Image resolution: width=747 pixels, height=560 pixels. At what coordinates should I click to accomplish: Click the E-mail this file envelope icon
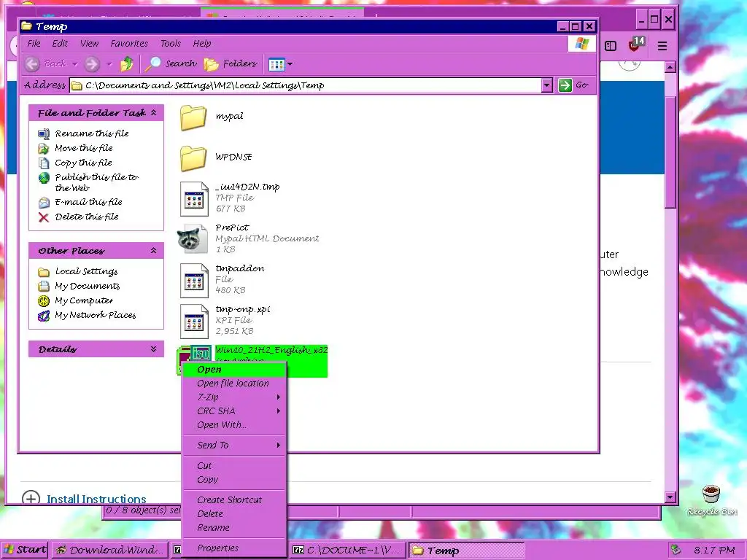(43, 203)
